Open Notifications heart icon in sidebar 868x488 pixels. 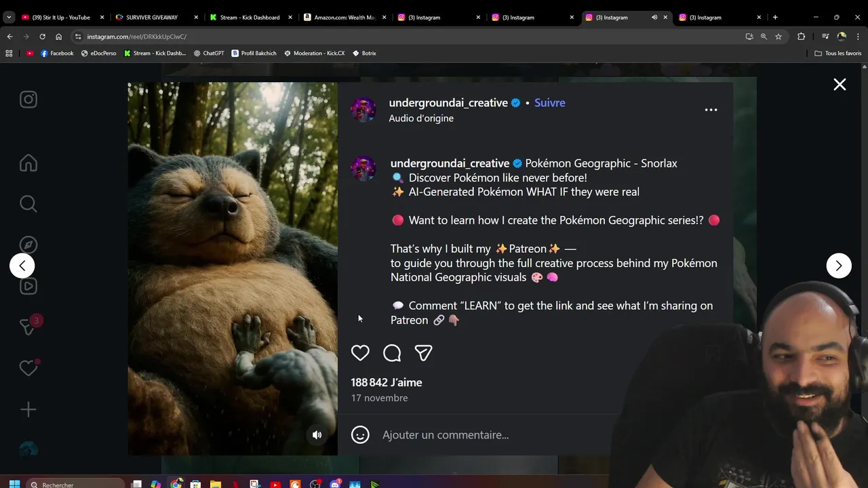(x=28, y=368)
